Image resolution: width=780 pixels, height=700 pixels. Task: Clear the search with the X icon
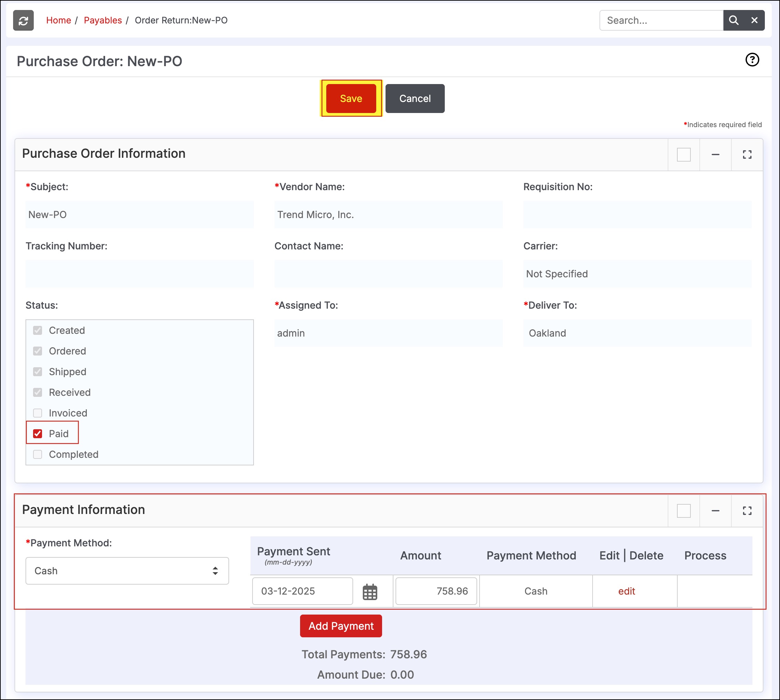pyautogui.click(x=754, y=20)
